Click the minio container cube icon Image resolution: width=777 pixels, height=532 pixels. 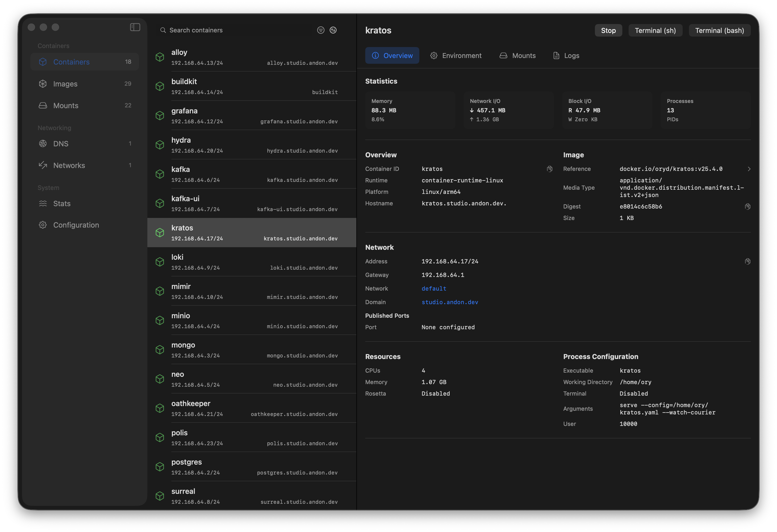tap(160, 320)
